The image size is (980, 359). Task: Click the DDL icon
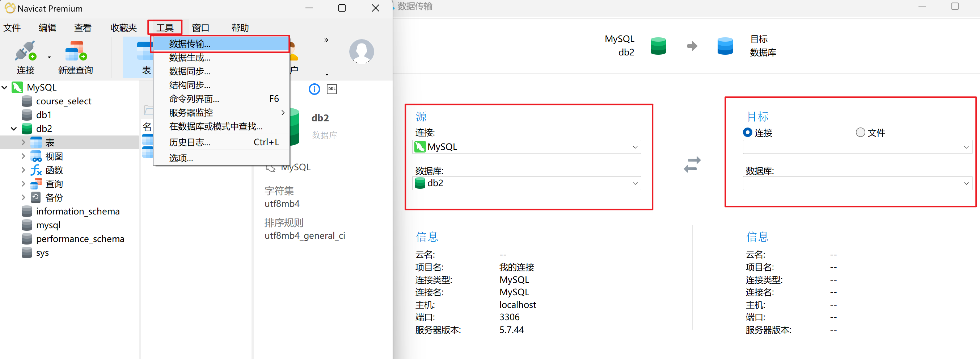[332, 89]
